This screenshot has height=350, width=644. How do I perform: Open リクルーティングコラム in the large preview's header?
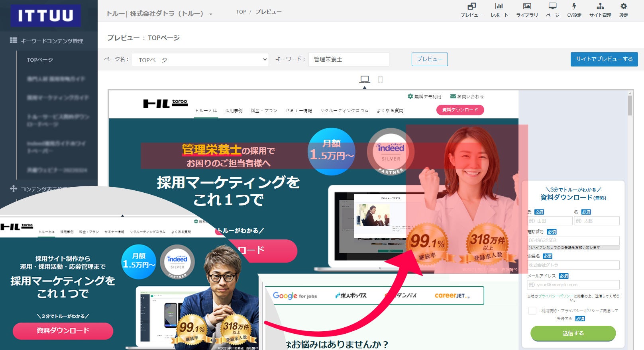point(344,111)
